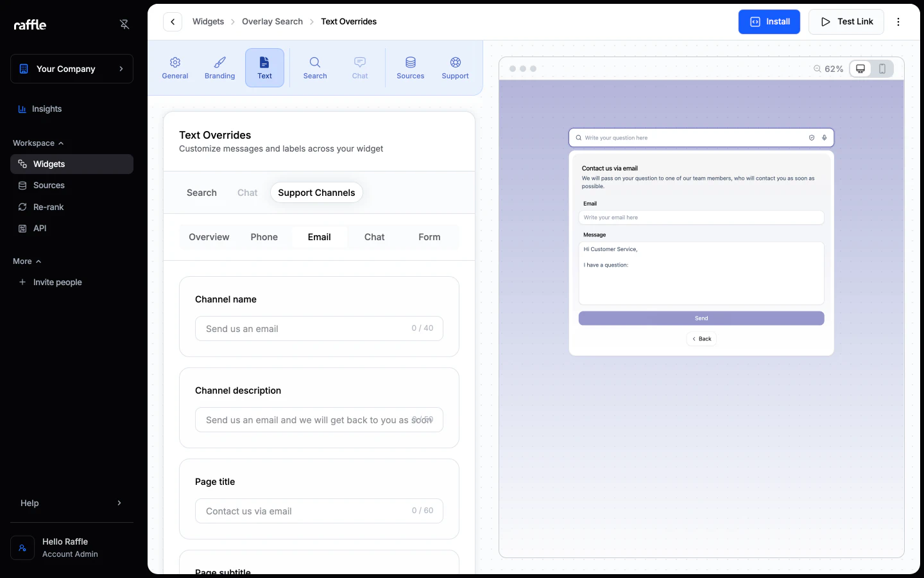Click the Back button in preview
This screenshot has width=924, height=578.
point(701,339)
